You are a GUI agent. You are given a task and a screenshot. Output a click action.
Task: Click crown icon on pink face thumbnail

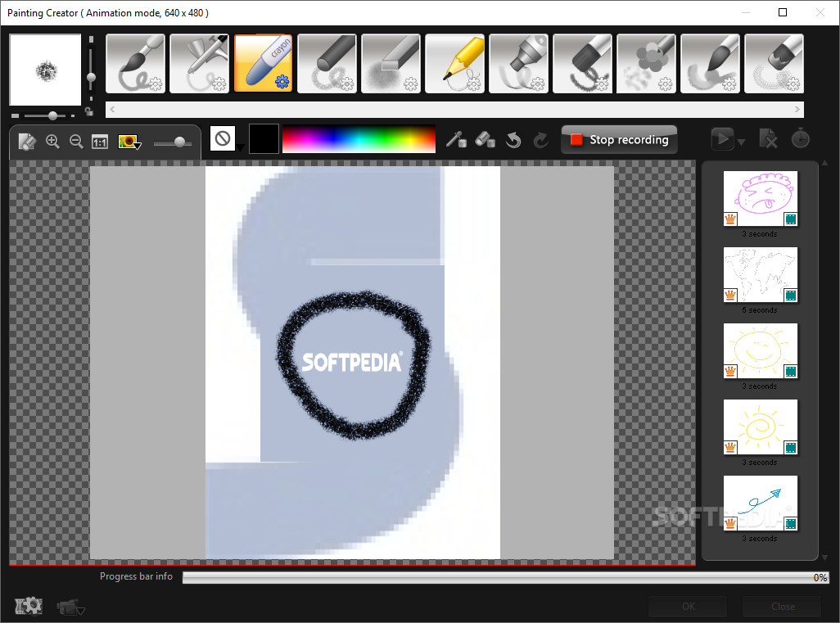pyautogui.click(x=730, y=219)
